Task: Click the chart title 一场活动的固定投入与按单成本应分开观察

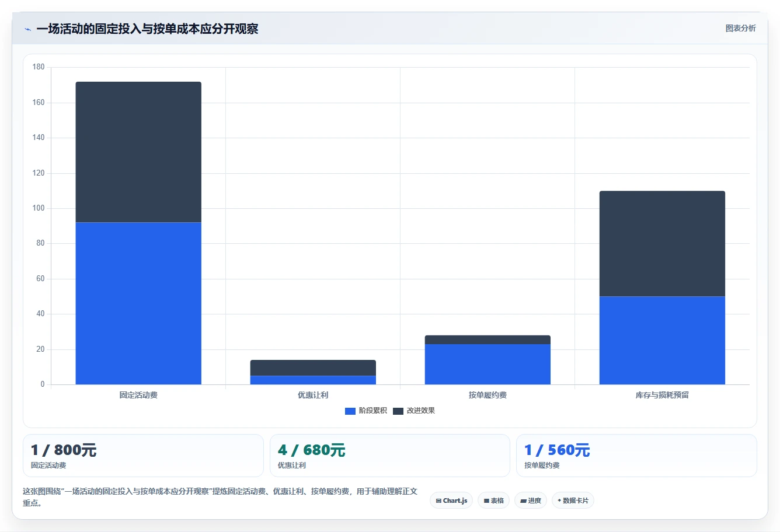Action: (147, 29)
